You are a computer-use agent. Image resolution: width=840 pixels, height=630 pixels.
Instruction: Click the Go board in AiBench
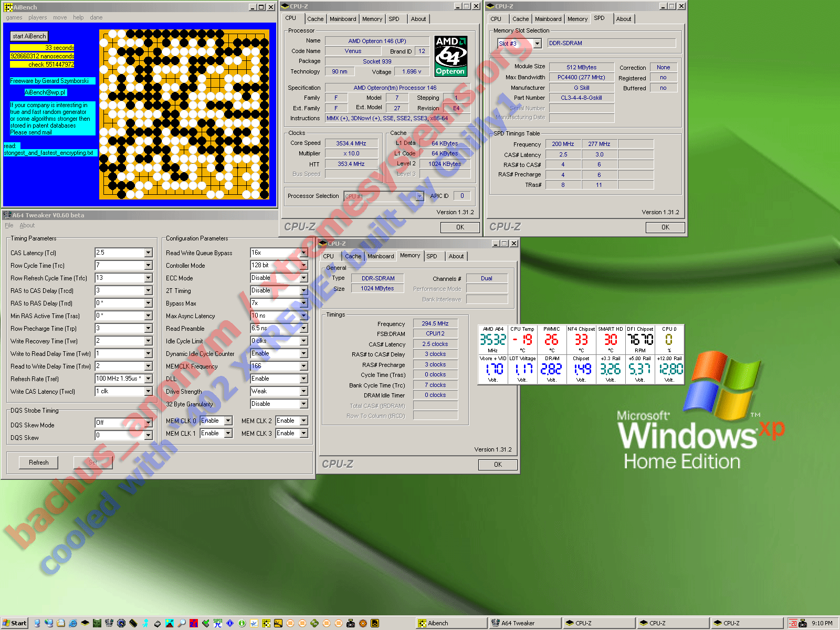[x=184, y=113]
